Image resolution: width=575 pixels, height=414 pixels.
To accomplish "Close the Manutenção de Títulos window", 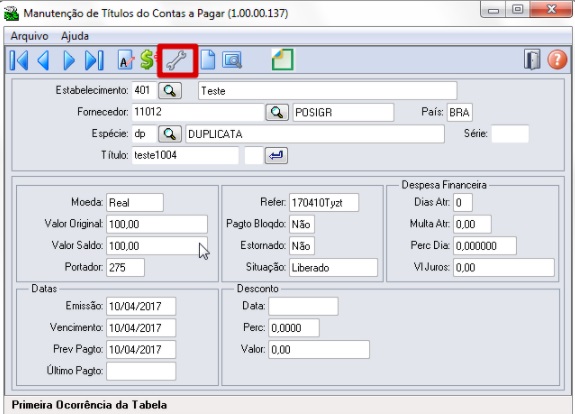I will pos(551,9).
